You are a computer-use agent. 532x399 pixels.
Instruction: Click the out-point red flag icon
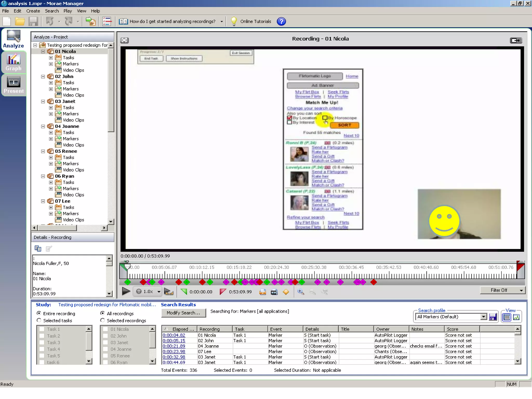click(223, 292)
